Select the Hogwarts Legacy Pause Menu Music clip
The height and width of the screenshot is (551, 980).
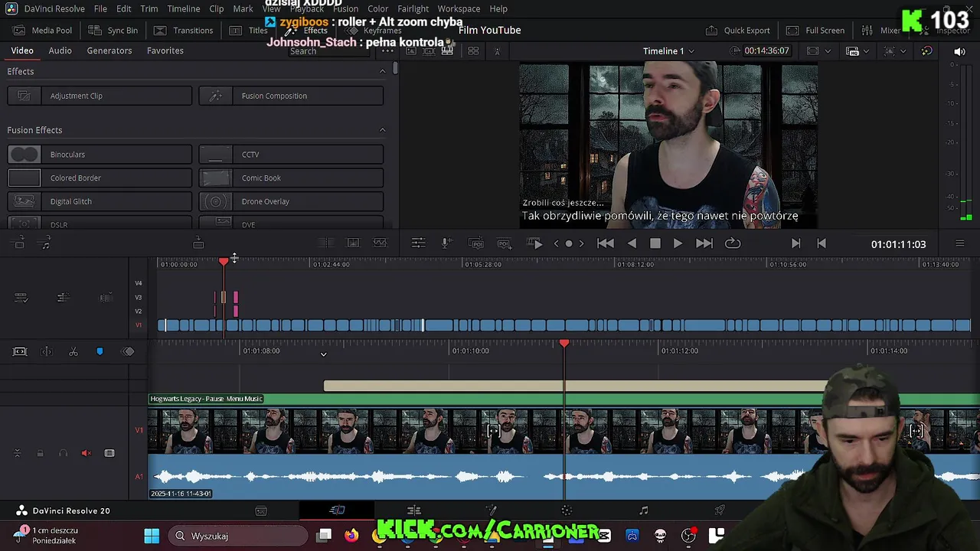pyautogui.click(x=563, y=399)
